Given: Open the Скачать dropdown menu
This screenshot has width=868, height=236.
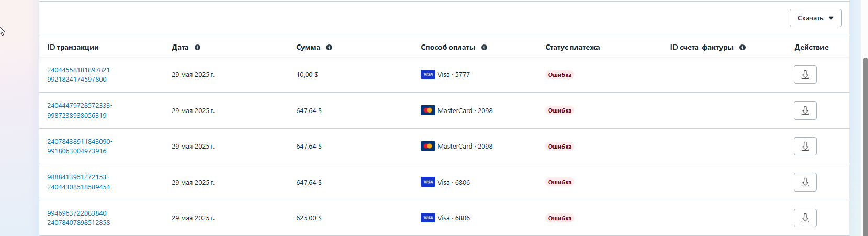Looking at the screenshot, I should (x=815, y=18).
